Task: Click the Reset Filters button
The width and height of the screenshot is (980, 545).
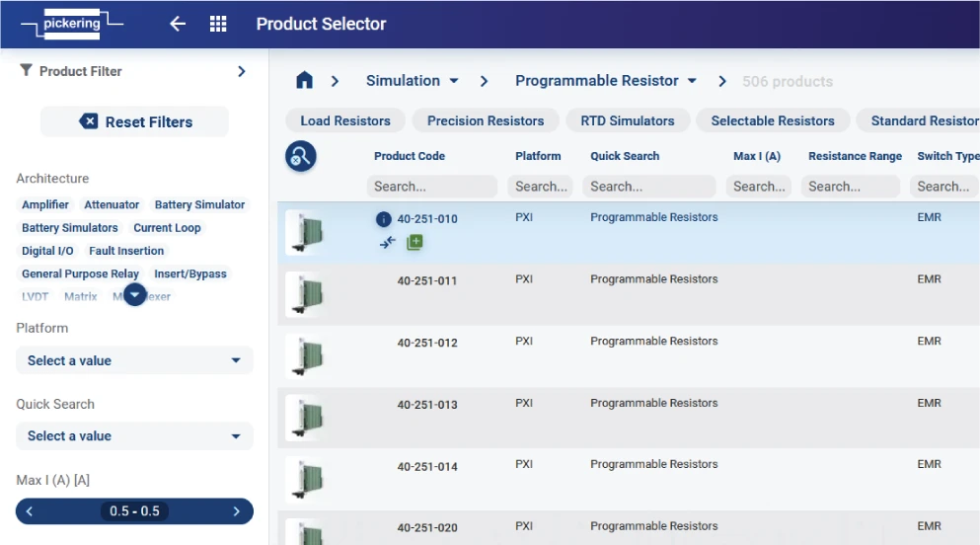Action: coord(135,121)
